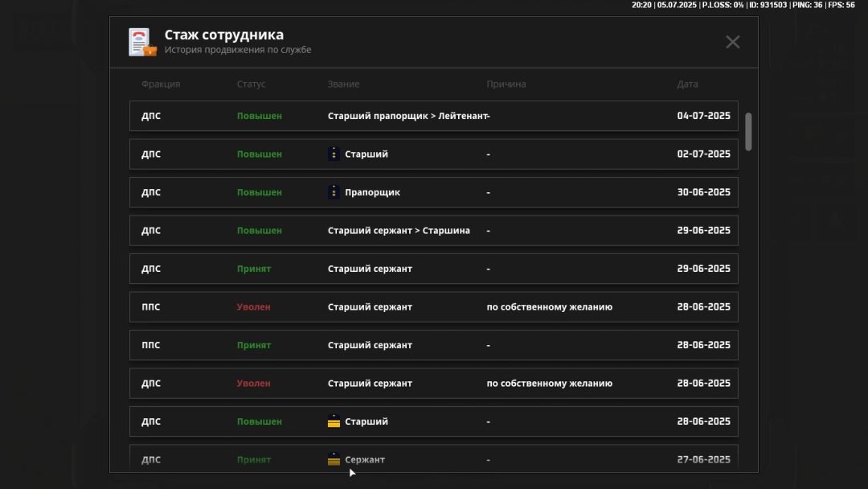Screen dimensions: 868x489
Task: Click the employee record document icon
Action: 142,42
